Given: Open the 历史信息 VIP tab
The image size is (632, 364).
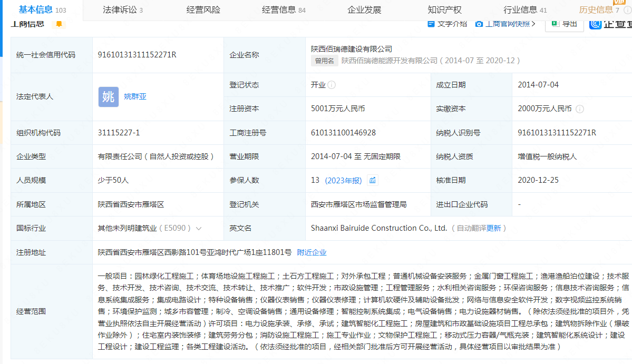Looking at the screenshot, I should click(x=598, y=10).
